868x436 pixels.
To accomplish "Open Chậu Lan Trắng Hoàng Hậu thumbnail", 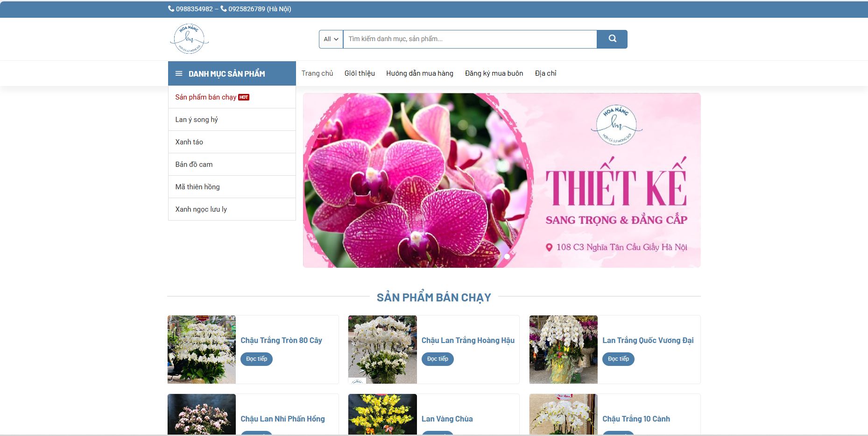I will [382, 350].
